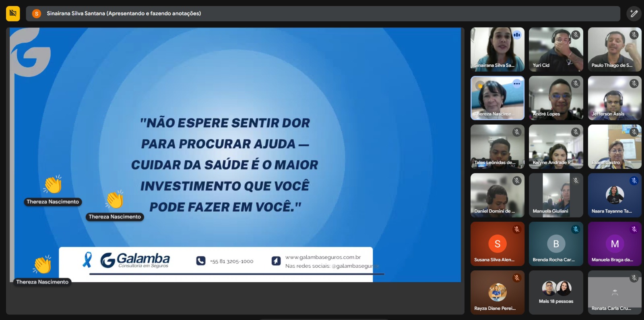644x320 pixels.
Task: Click the presenter name bar for Sinairana Silva Santana
Action: pos(322,14)
